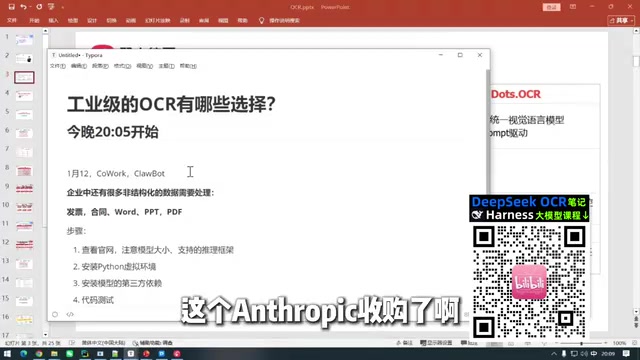Open the notification center icon
Screen dimensions: 640x360
[626, 353]
